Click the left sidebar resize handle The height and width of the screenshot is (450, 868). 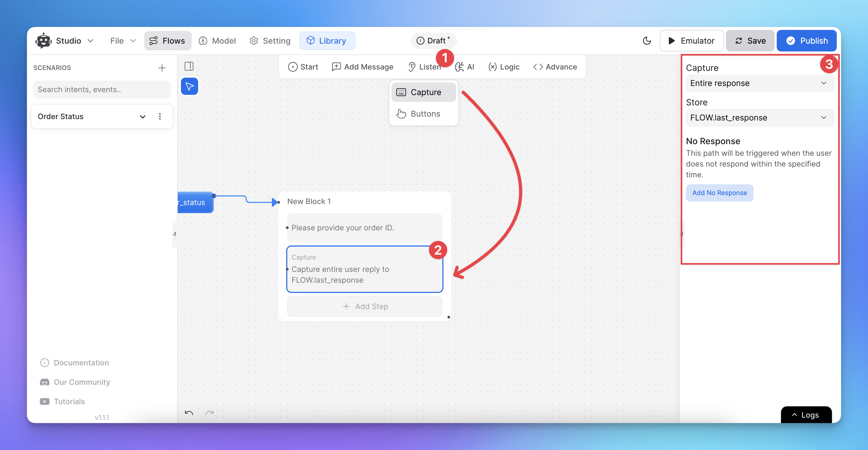coord(174,234)
